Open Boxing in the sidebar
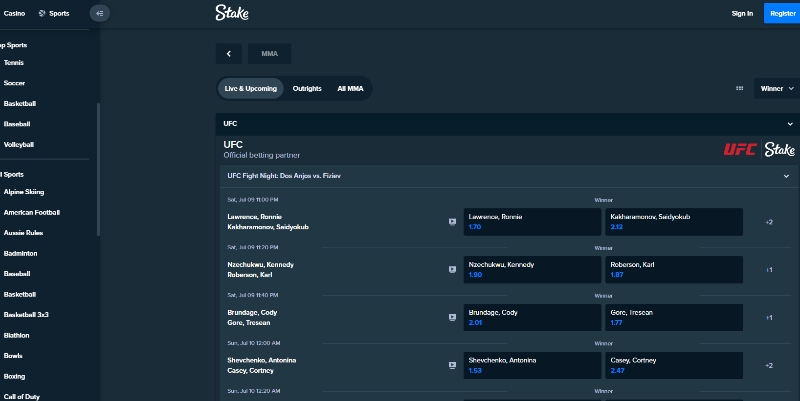 [14, 377]
